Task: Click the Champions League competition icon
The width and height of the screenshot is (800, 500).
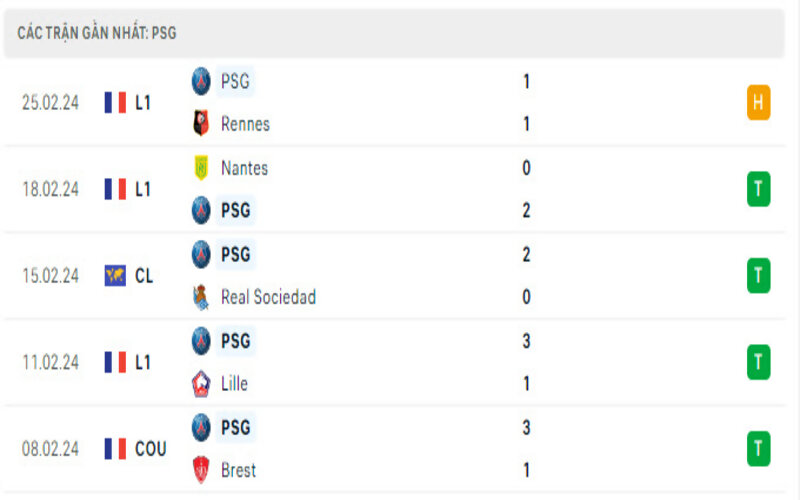Action: click(115, 276)
